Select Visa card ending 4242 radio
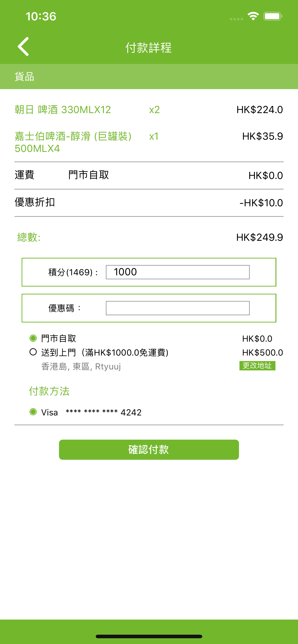298x644 pixels. tap(33, 412)
